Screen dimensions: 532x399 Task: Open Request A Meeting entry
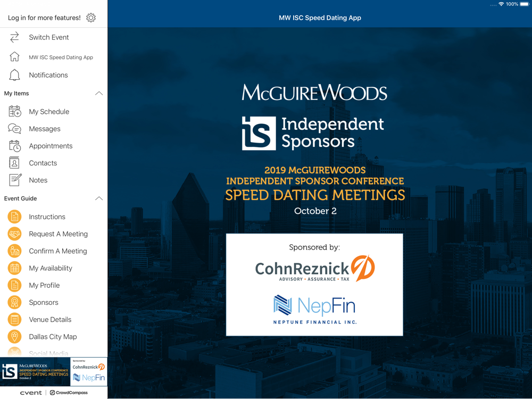pyautogui.click(x=54, y=234)
